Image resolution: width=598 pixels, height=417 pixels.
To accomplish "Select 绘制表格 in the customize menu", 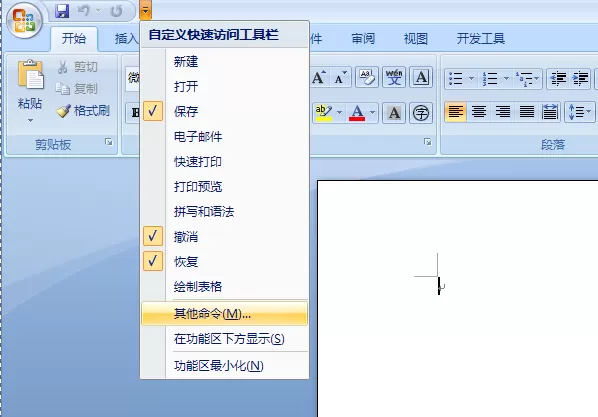I will 224,287.
